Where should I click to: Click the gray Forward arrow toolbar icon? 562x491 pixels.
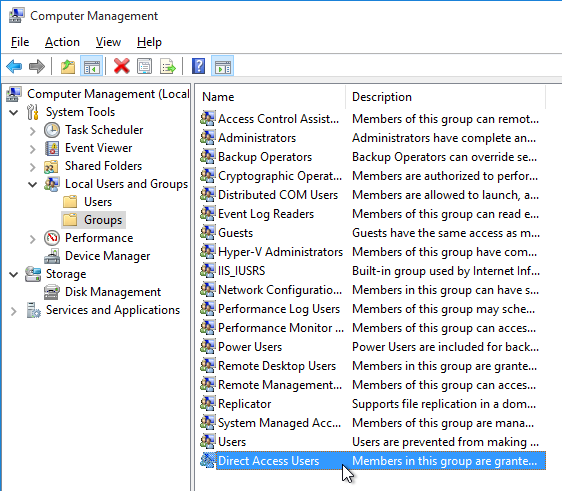coord(37,66)
